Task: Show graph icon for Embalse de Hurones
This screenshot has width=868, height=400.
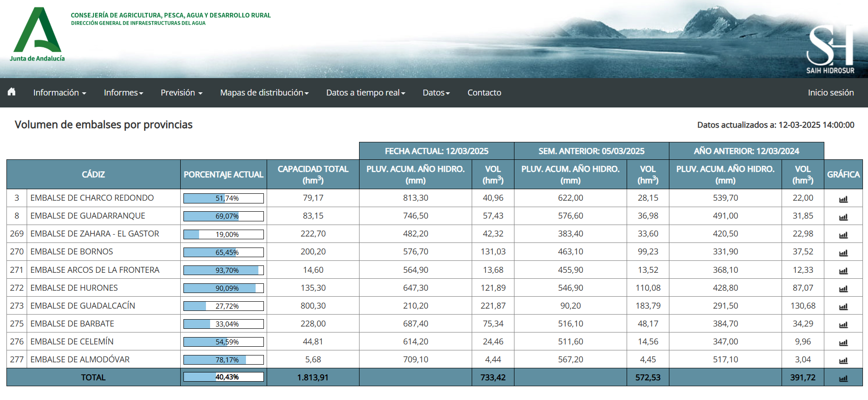Action: pyautogui.click(x=843, y=288)
